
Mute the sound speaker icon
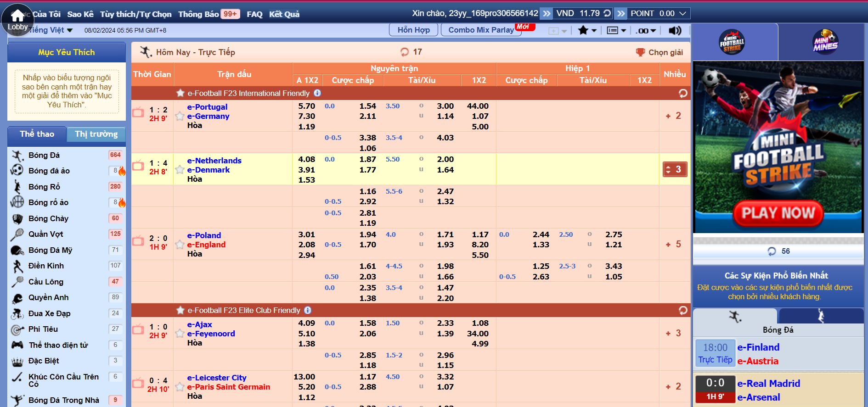tap(674, 30)
